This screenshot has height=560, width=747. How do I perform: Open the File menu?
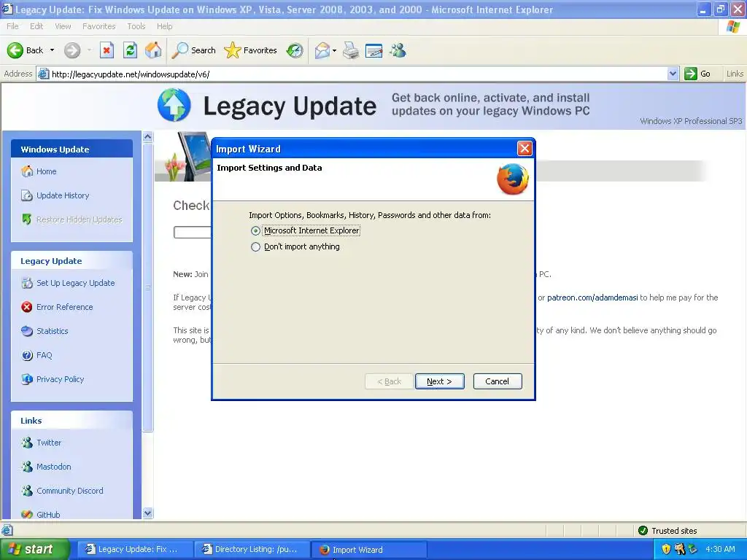click(13, 26)
